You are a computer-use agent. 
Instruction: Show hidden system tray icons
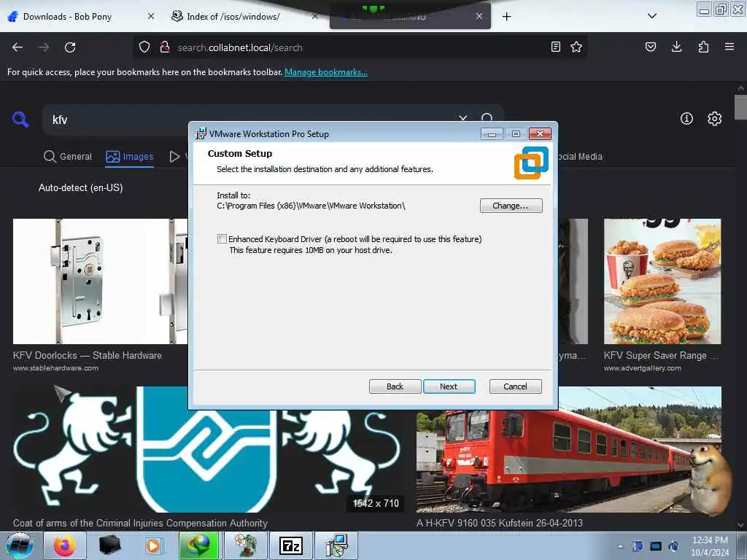(620, 546)
